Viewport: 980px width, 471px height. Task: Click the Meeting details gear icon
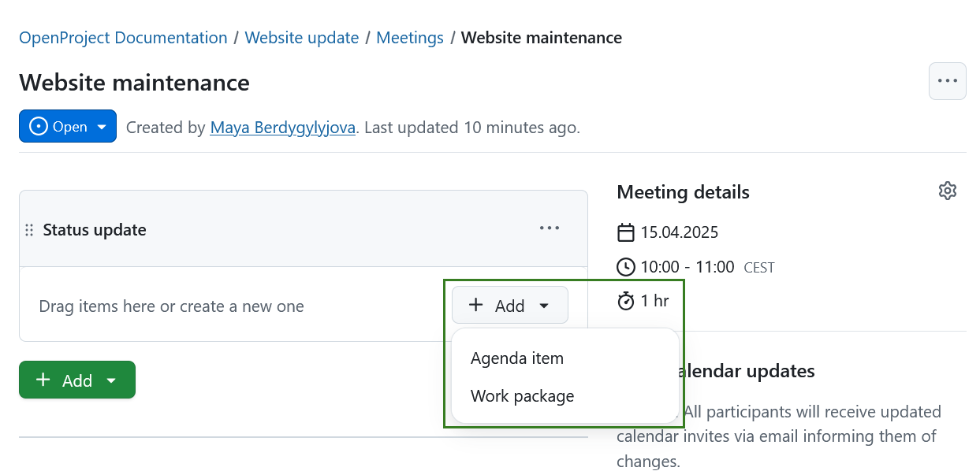947,191
